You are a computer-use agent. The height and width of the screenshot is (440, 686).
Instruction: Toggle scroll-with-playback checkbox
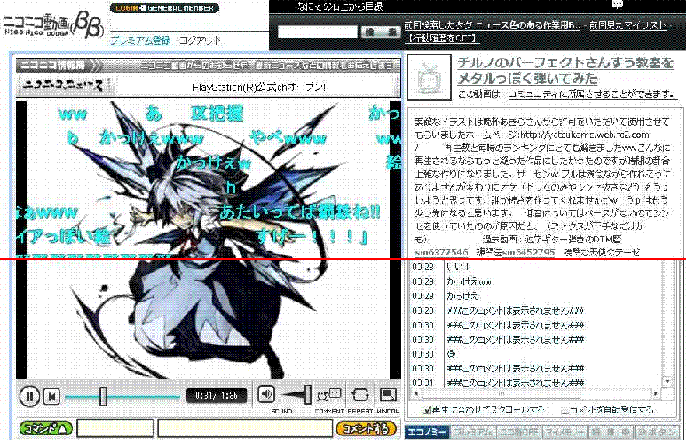tap(427, 410)
